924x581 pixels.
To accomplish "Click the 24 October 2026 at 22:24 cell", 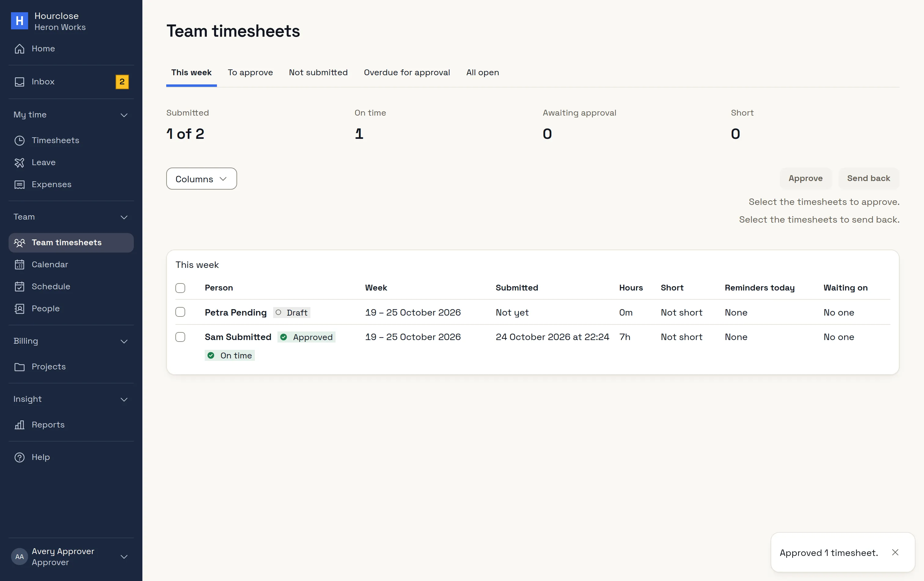I will [x=552, y=337].
